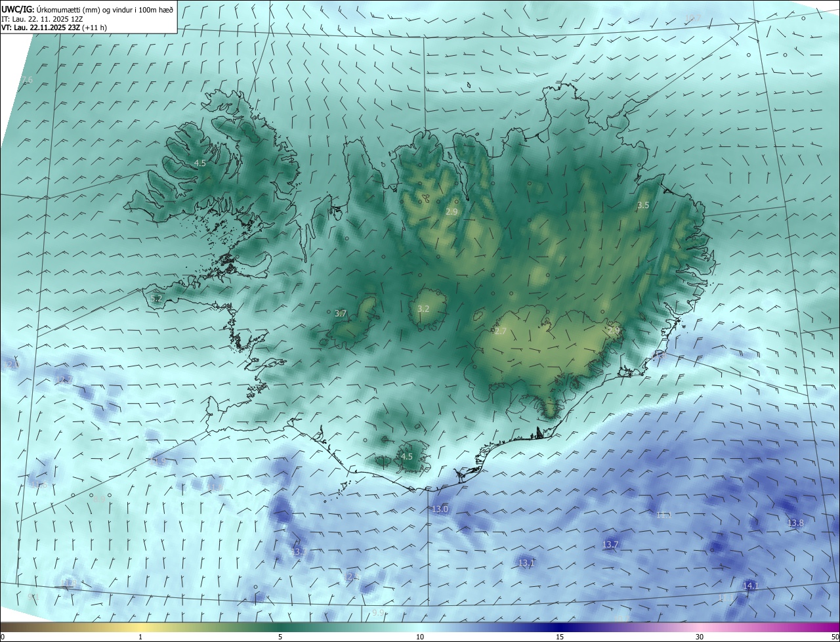Click the 3.5 value label in northeast Iceland
Viewport: 840px width, 642px height.
point(643,205)
